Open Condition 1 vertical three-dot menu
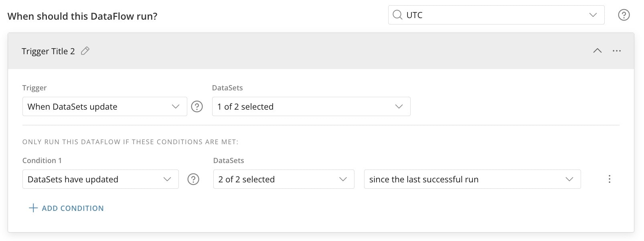The height and width of the screenshot is (241, 644). [610, 179]
